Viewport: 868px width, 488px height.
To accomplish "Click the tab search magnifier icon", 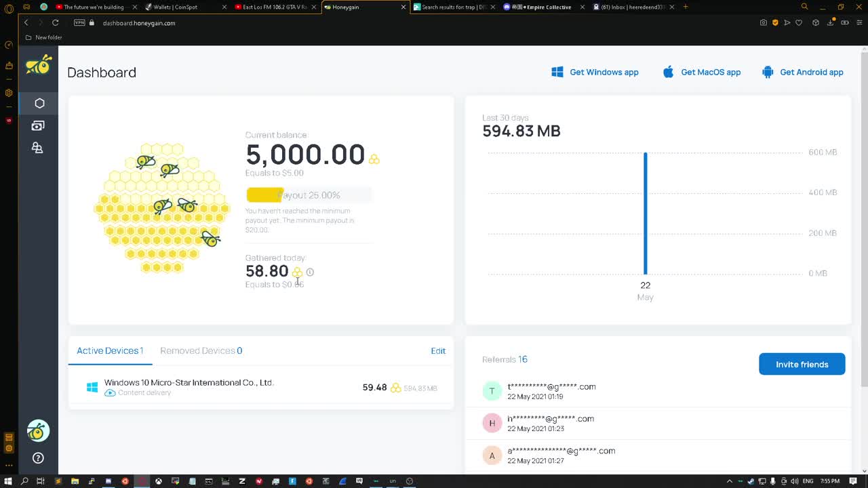I will tap(805, 7).
